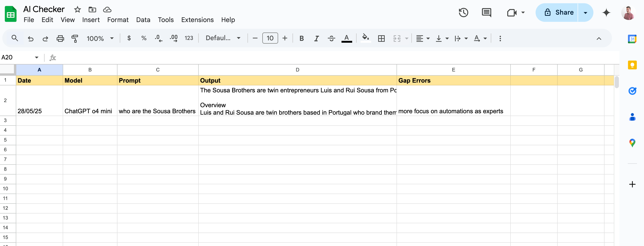Open Contacts side panel
This screenshot has width=644, height=246.
(632, 117)
